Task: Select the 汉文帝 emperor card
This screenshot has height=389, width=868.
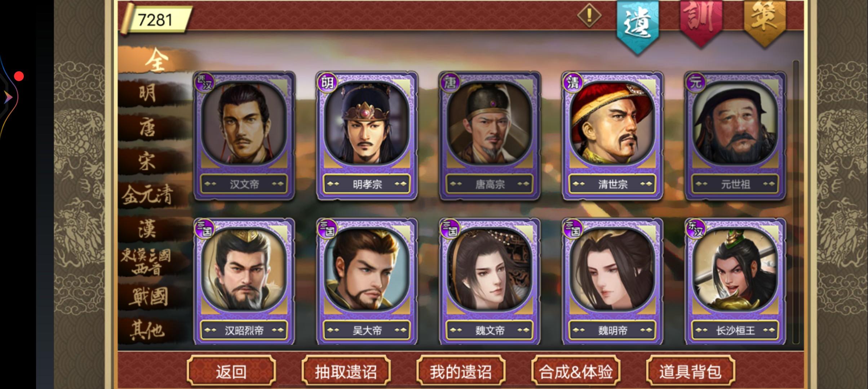Action: (x=244, y=136)
